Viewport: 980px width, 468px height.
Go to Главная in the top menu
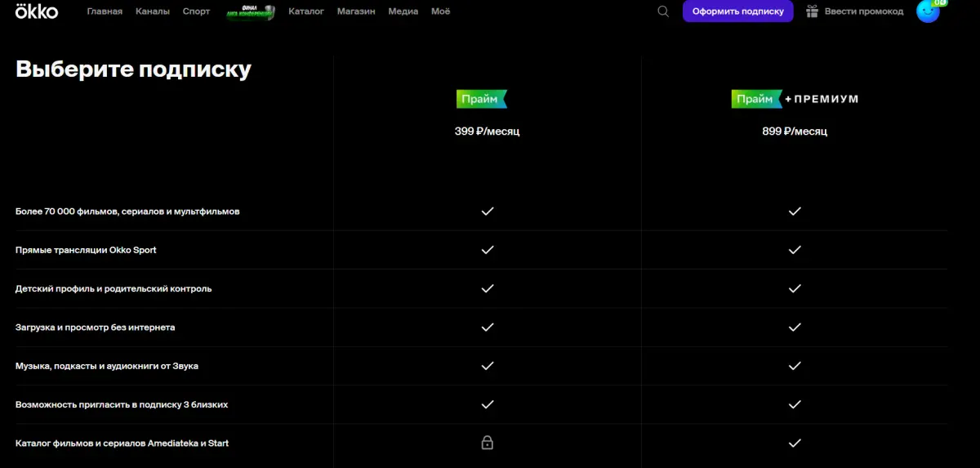105,11
